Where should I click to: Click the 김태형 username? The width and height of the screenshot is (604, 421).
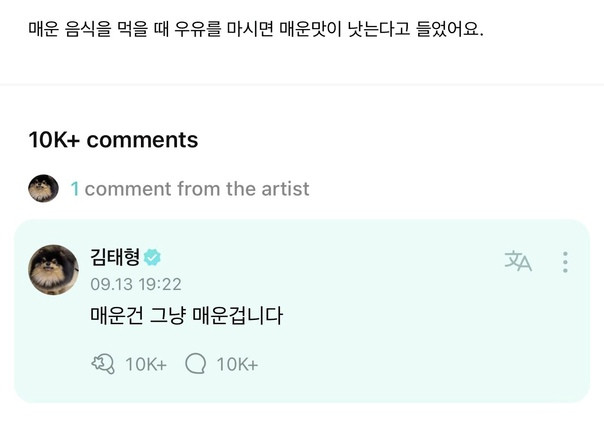(x=115, y=257)
